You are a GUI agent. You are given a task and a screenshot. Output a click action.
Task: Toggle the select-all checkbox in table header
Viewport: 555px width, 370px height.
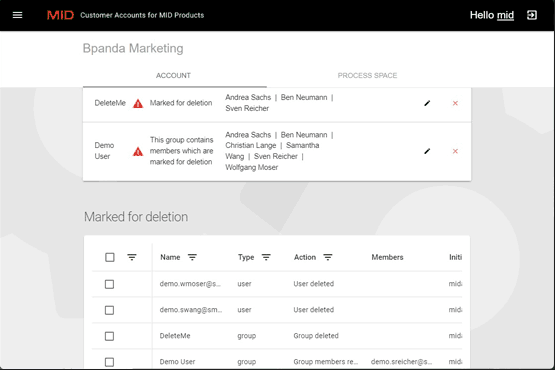[110, 257]
